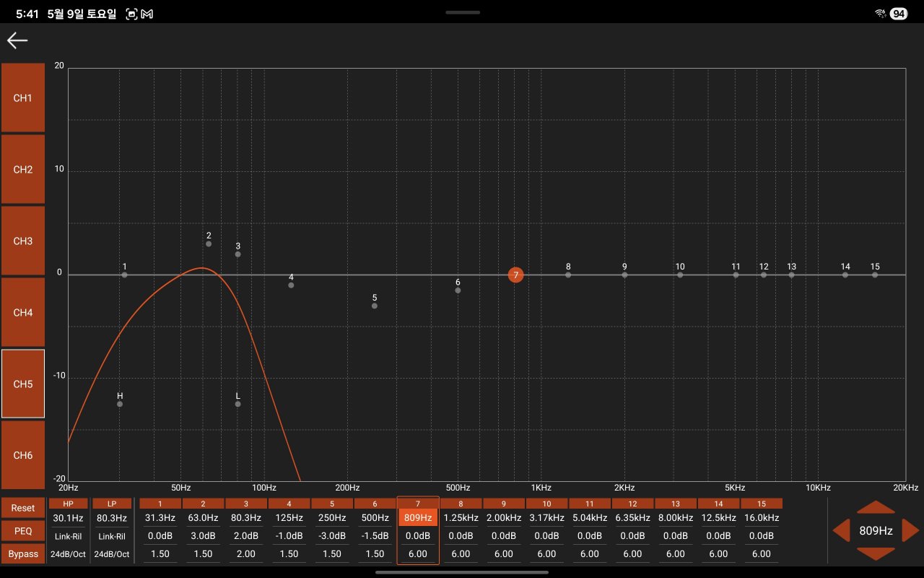Select EQ band 1 header
Image resolution: width=924 pixels, height=578 pixels.
160,504
